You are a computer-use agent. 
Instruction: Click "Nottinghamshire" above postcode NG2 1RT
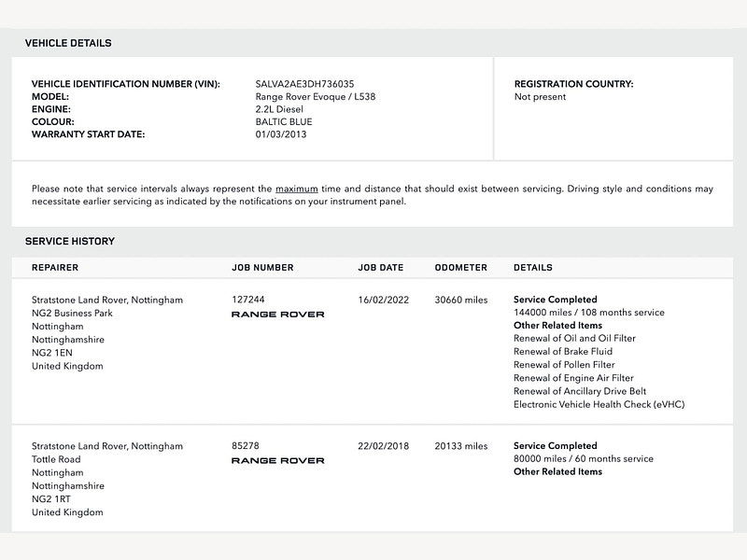click(x=67, y=485)
